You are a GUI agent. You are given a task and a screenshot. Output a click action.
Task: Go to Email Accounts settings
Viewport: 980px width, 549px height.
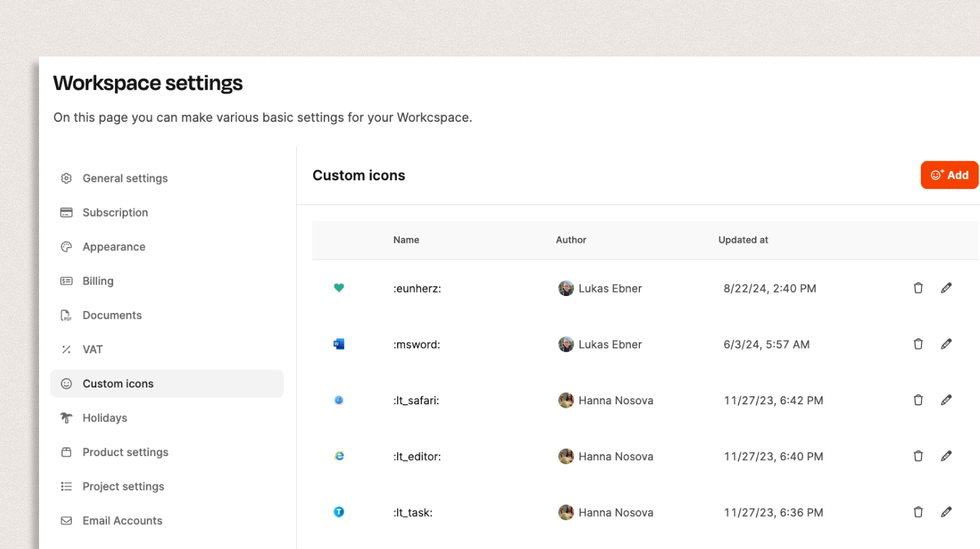tap(122, 521)
